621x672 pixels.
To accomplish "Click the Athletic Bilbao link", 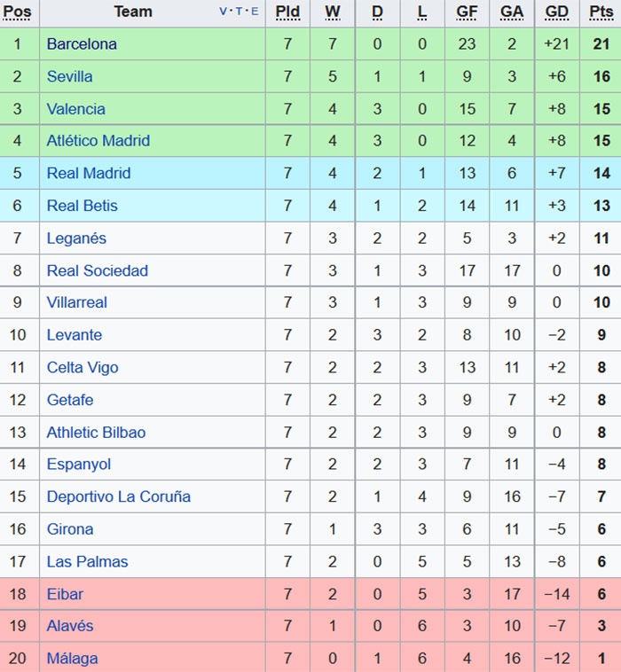I will pos(96,433).
